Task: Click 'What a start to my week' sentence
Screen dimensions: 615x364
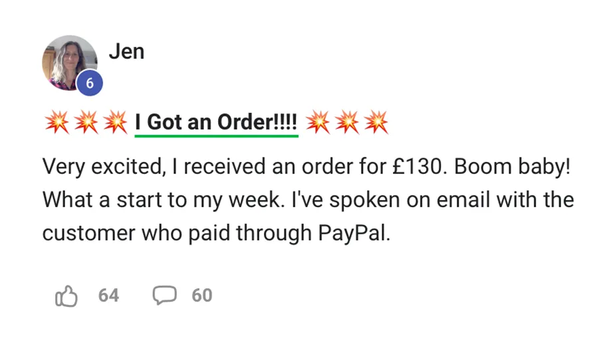Action: pos(163,200)
